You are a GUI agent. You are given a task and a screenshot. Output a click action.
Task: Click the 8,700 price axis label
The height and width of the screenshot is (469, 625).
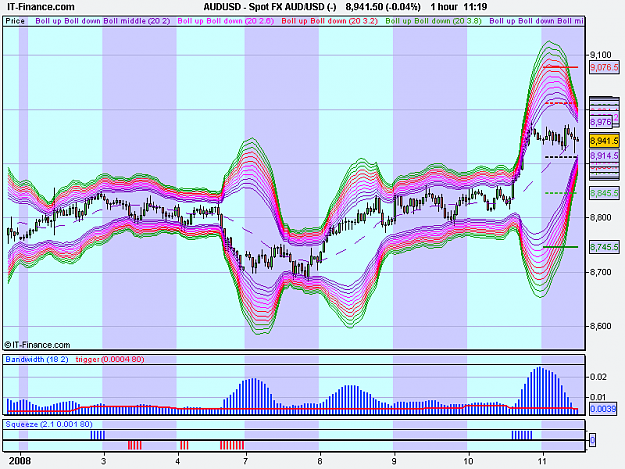[601, 273]
